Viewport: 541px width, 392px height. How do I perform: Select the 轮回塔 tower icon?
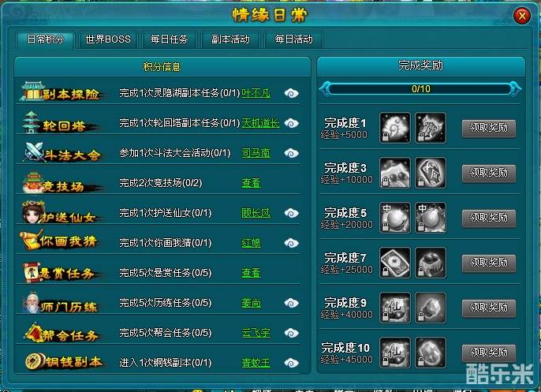pos(32,122)
